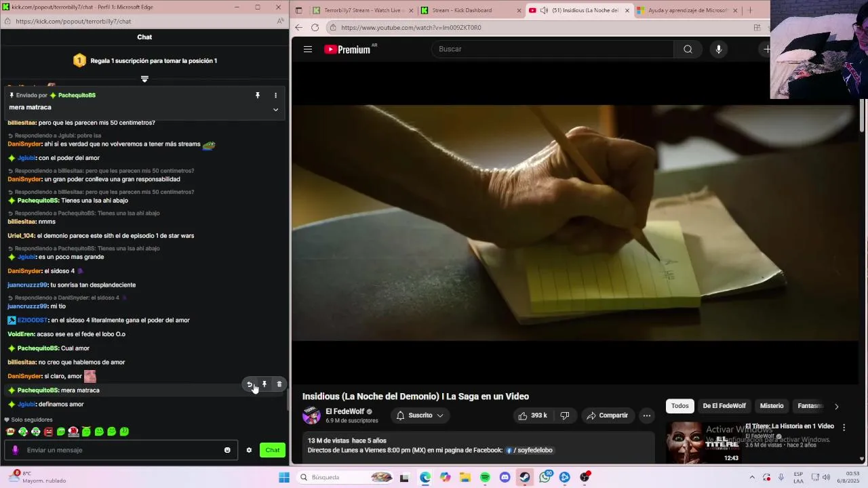Click the YouTube search magnifier button
The height and width of the screenshot is (488, 868).
[x=688, y=49]
